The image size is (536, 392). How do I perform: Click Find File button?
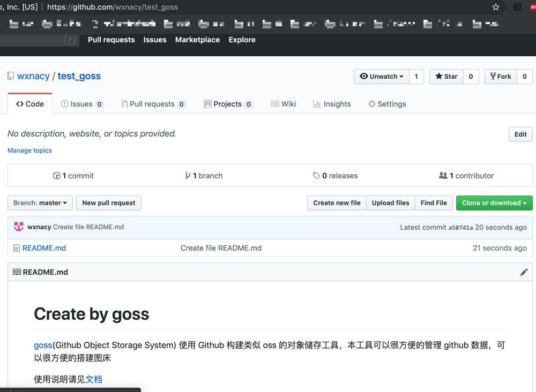[434, 203]
